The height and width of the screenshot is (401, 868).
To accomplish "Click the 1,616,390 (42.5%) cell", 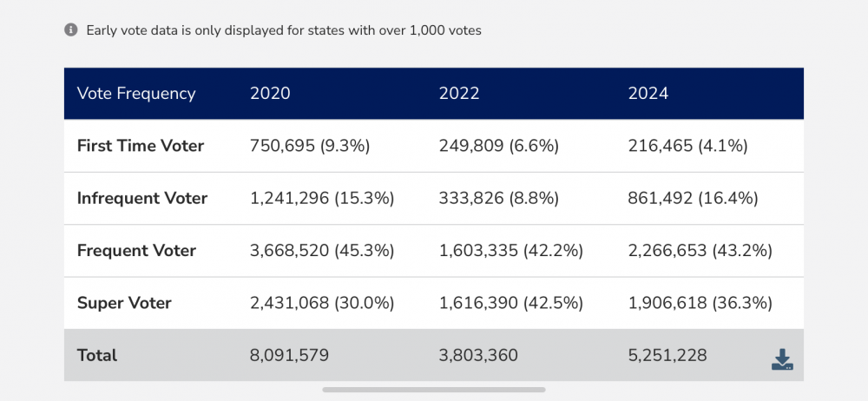I will click(510, 303).
